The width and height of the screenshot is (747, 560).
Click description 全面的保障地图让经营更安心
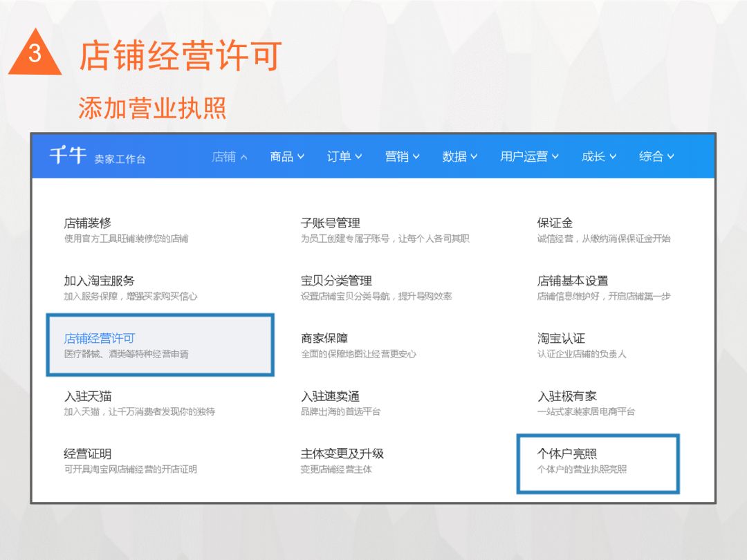[358, 354]
